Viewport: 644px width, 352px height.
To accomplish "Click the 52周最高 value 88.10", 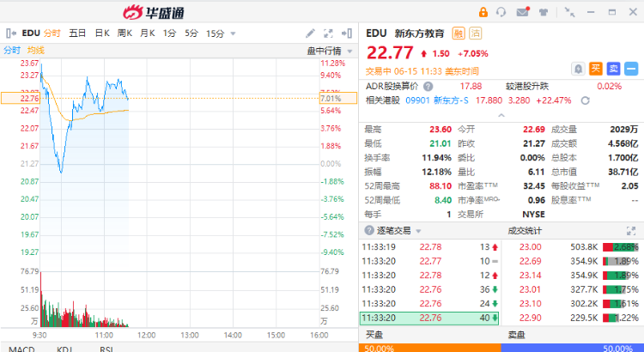I will click(x=440, y=186).
